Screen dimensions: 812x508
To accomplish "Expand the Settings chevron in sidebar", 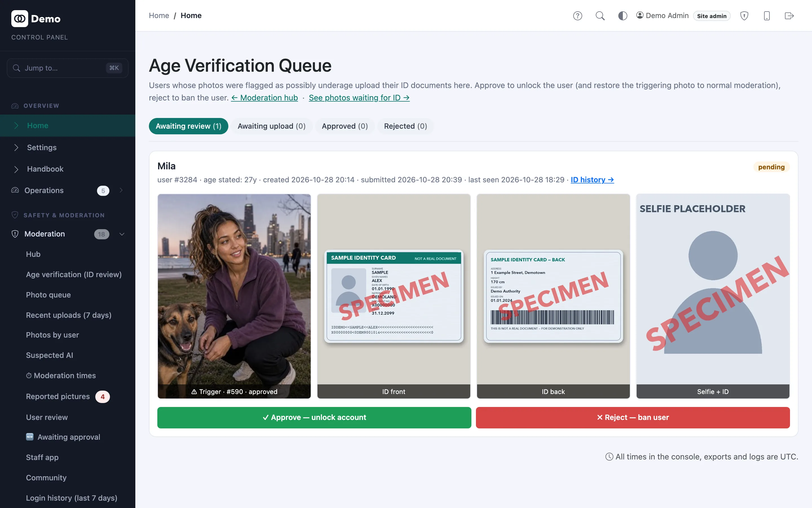I will tap(16, 148).
